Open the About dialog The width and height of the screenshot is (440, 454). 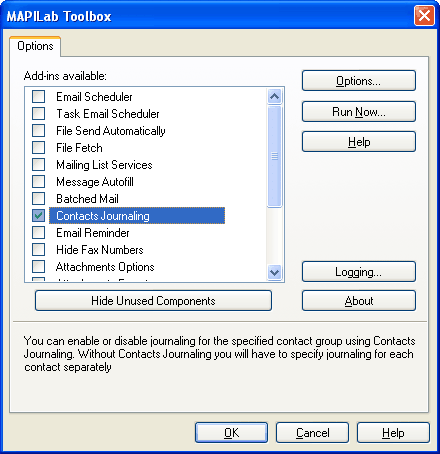pyautogui.click(x=359, y=301)
